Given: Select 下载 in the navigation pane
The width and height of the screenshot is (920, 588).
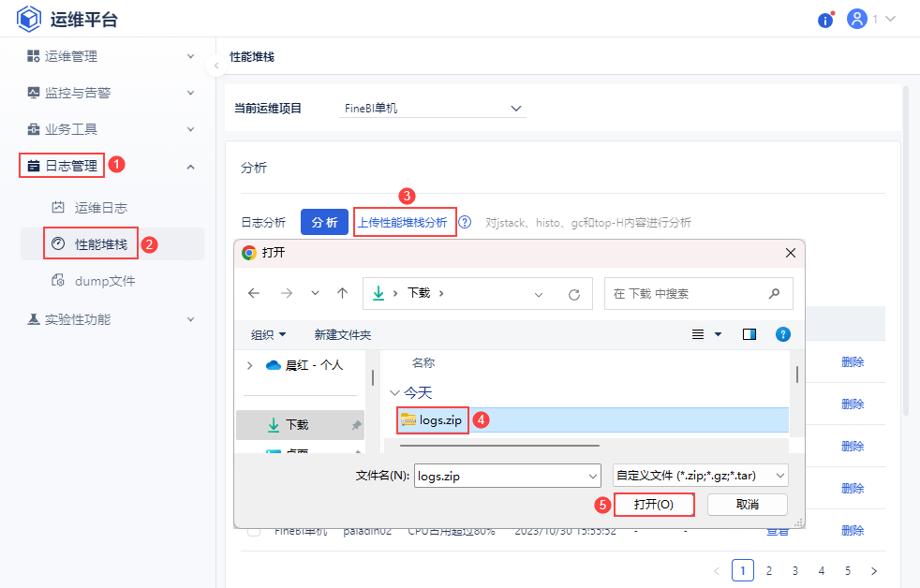Looking at the screenshot, I should pos(300,425).
